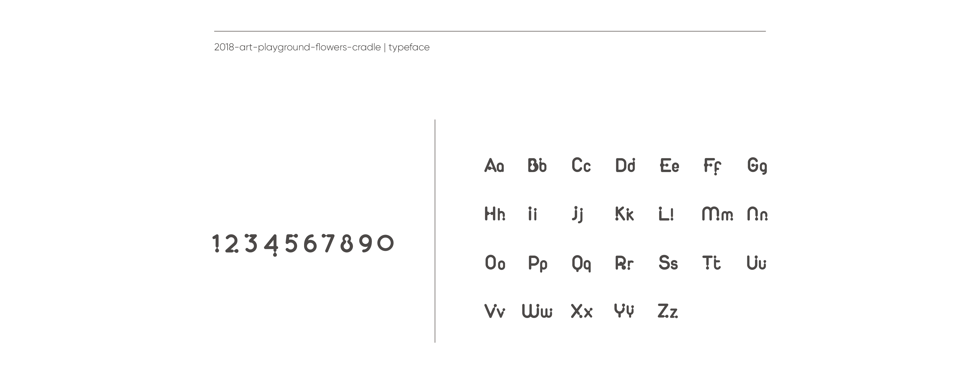The height and width of the screenshot is (374, 980).
Task: Select the 'Bb' glyph pair
Action: 537,165
